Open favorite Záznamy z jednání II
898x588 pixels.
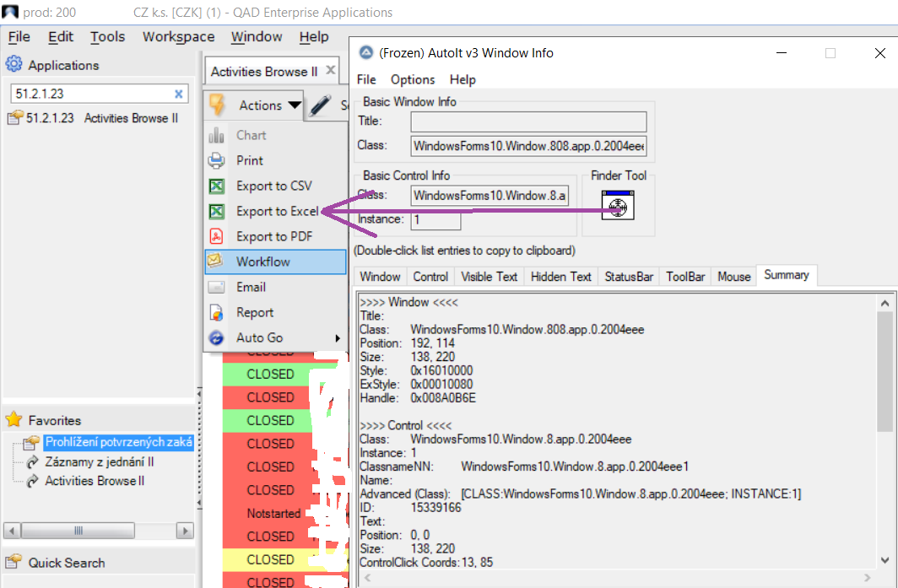pyautogui.click(x=100, y=462)
